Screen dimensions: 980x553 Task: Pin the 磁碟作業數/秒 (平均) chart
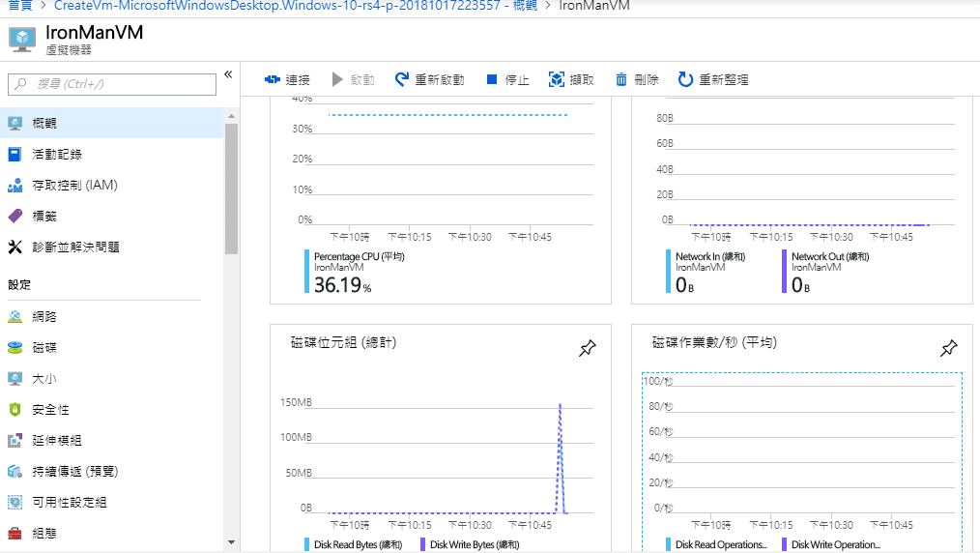[949, 348]
